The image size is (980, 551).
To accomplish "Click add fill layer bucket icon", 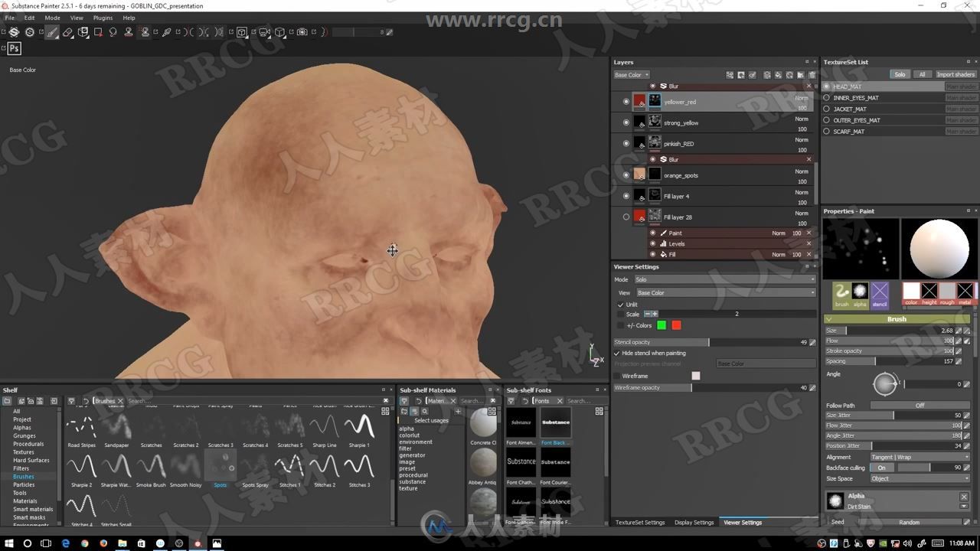I will point(779,75).
